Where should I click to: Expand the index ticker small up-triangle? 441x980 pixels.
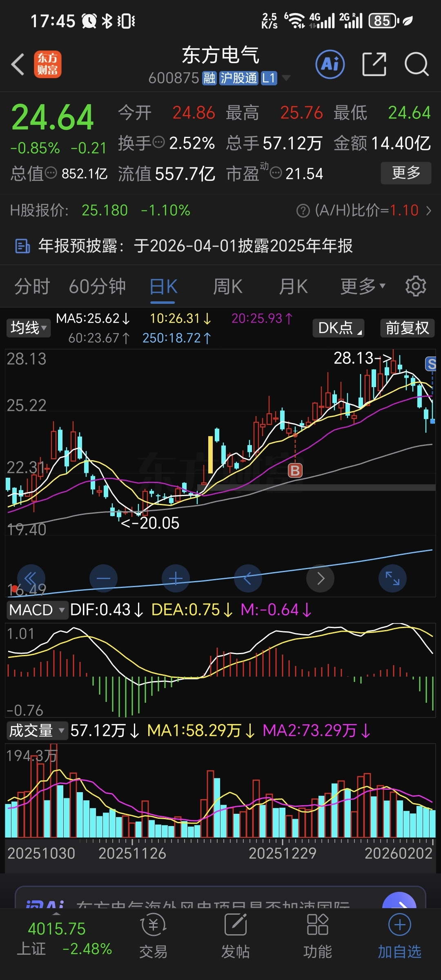coord(57,913)
